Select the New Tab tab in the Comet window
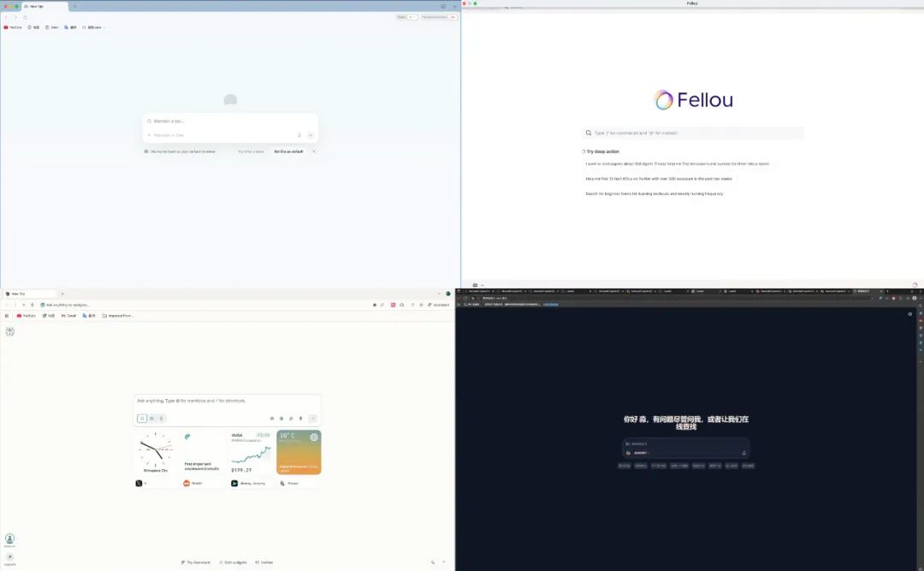 pos(29,294)
